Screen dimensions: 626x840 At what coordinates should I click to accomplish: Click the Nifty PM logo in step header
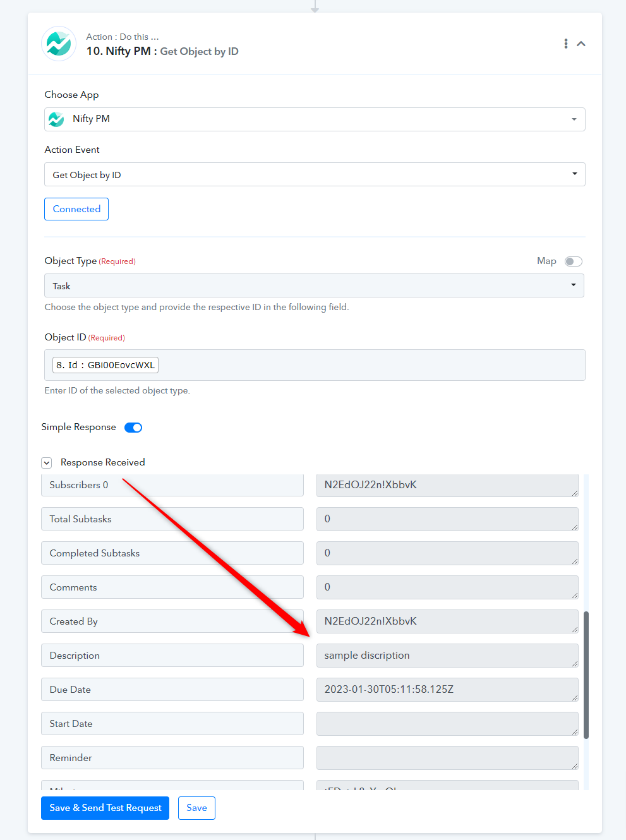[59, 44]
